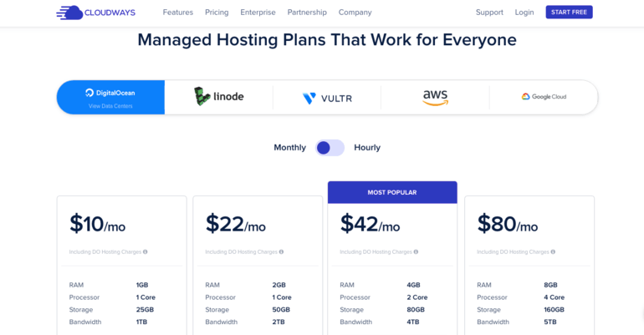Click the 8GB RAM value
The width and height of the screenshot is (644, 335).
pyautogui.click(x=551, y=285)
